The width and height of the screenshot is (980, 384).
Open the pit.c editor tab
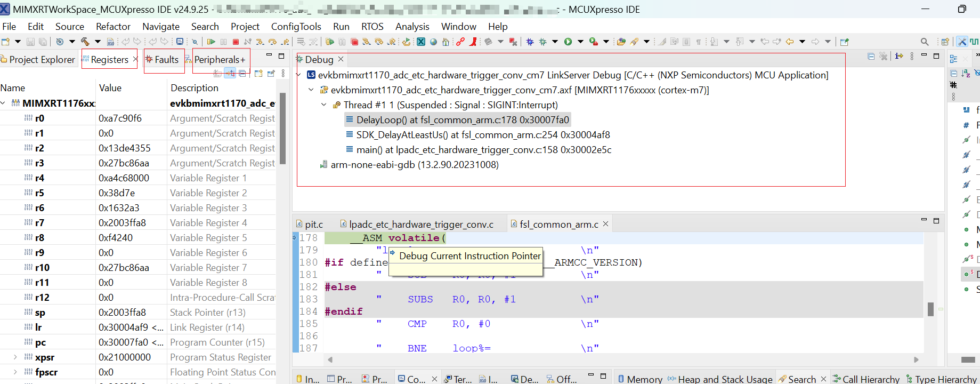tap(310, 225)
